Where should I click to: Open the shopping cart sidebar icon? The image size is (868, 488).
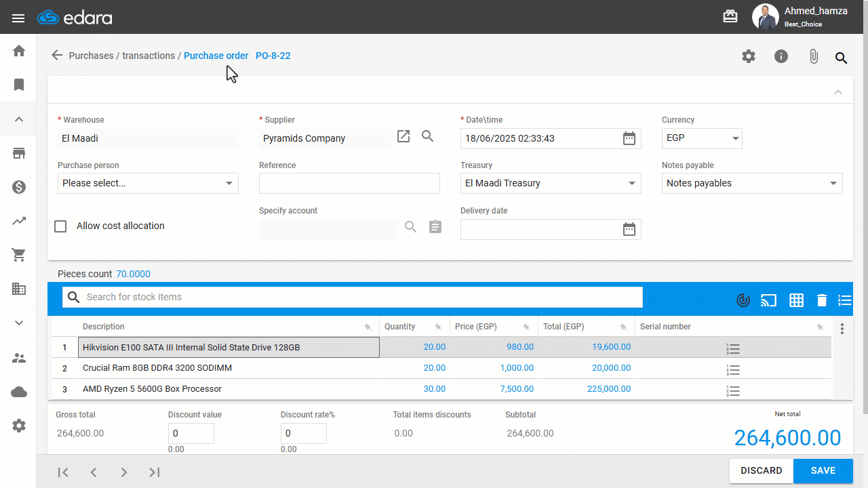tap(19, 255)
